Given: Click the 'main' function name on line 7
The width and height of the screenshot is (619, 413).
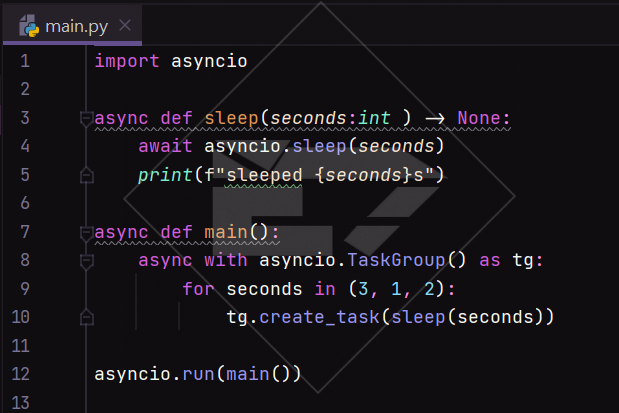Looking at the screenshot, I should (226, 232).
